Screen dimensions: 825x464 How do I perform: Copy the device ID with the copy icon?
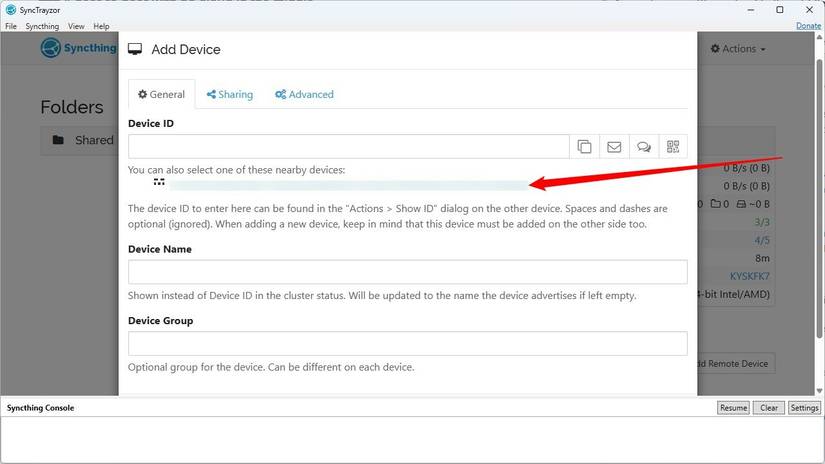coord(584,147)
